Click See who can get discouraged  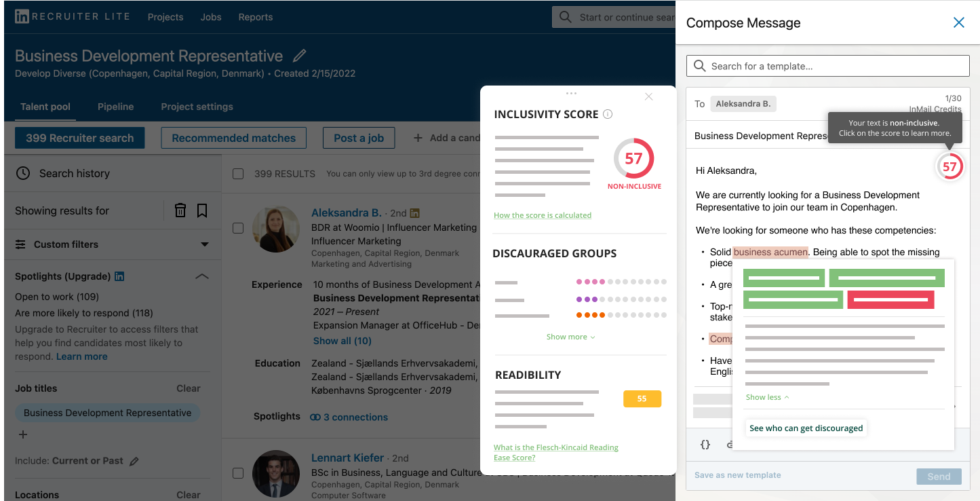(806, 428)
